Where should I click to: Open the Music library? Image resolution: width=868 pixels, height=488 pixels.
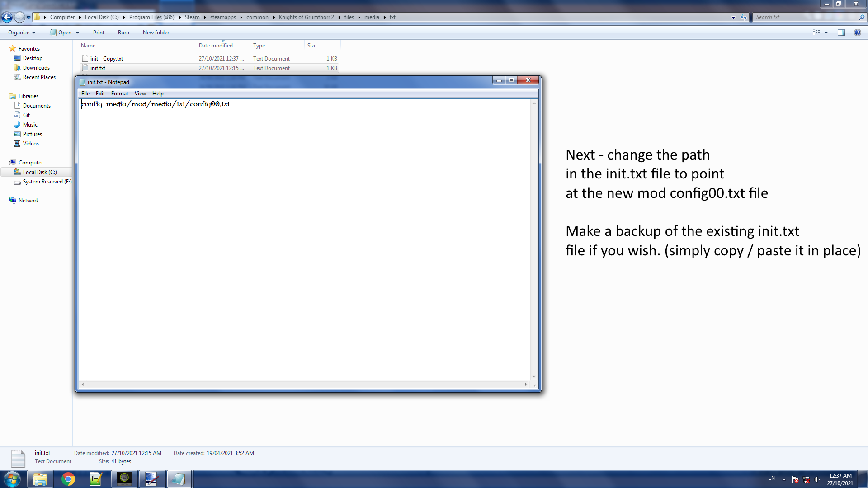(x=30, y=125)
